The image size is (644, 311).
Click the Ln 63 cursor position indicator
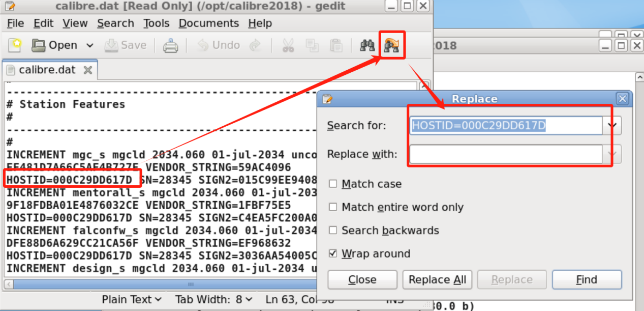300,299
